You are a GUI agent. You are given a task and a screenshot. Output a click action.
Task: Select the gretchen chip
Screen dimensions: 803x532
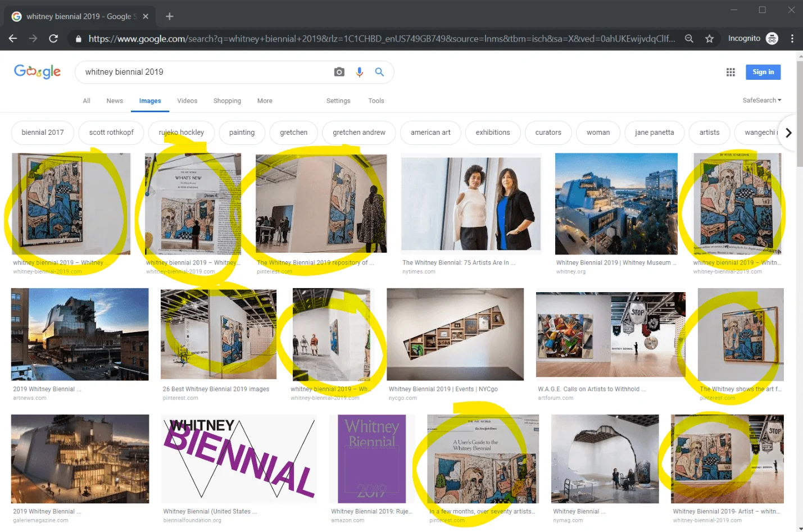[x=294, y=133]
